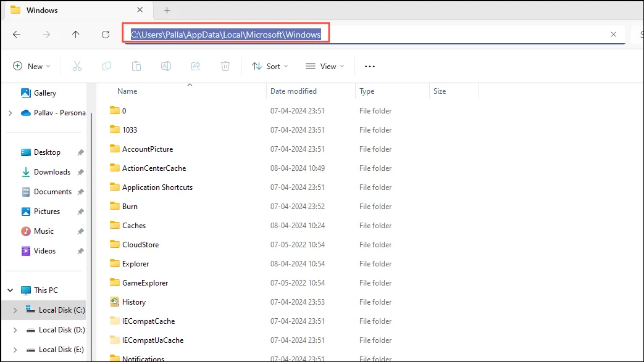
Task: Click the pin icon beside Pictures
Action: tap(80, 212)
